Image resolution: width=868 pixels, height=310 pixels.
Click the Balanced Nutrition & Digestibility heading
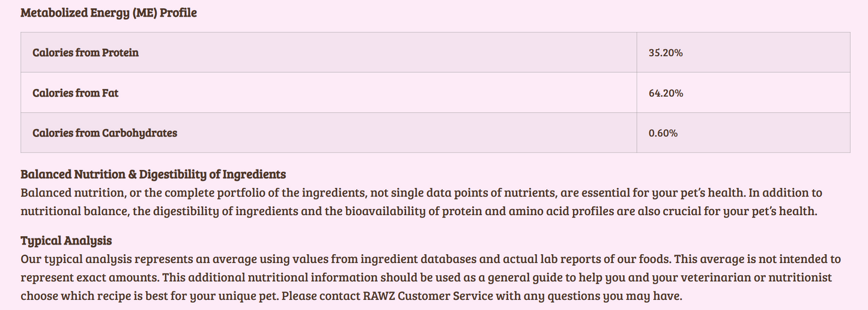point(153,175)
